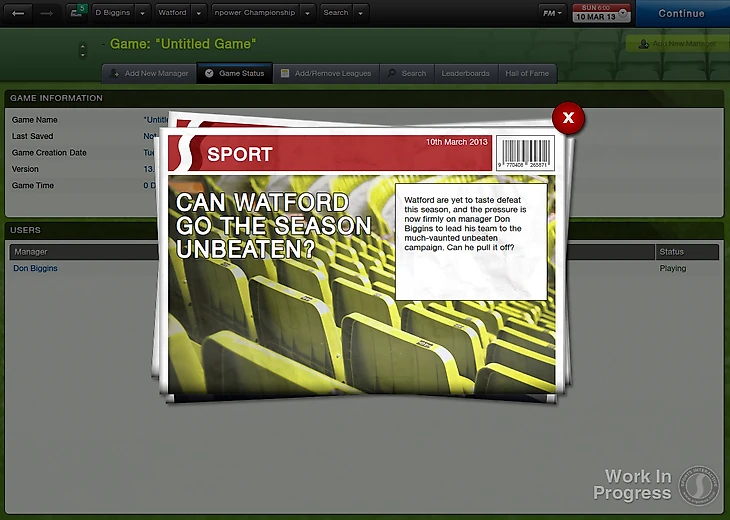Click the clock icon on Game Status tab

click(209, 73)
